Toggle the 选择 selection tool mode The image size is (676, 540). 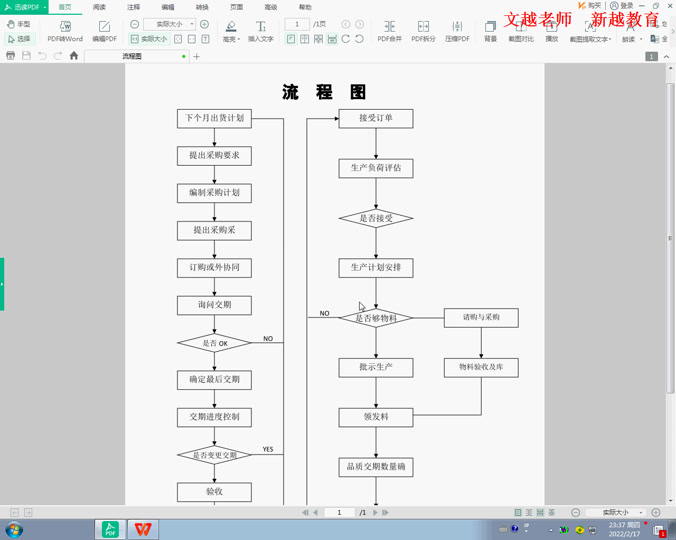[x=18, y=39]
